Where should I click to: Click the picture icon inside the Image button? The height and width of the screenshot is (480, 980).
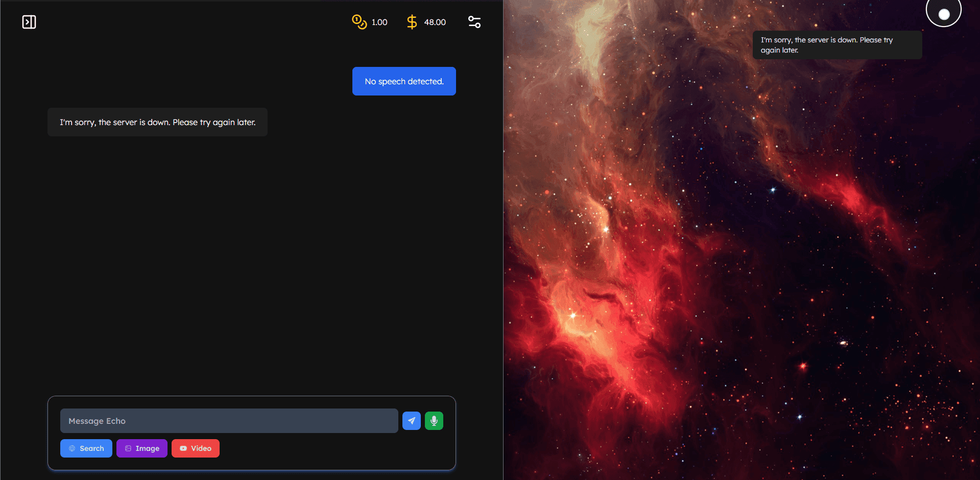click(x=128, y=448)
